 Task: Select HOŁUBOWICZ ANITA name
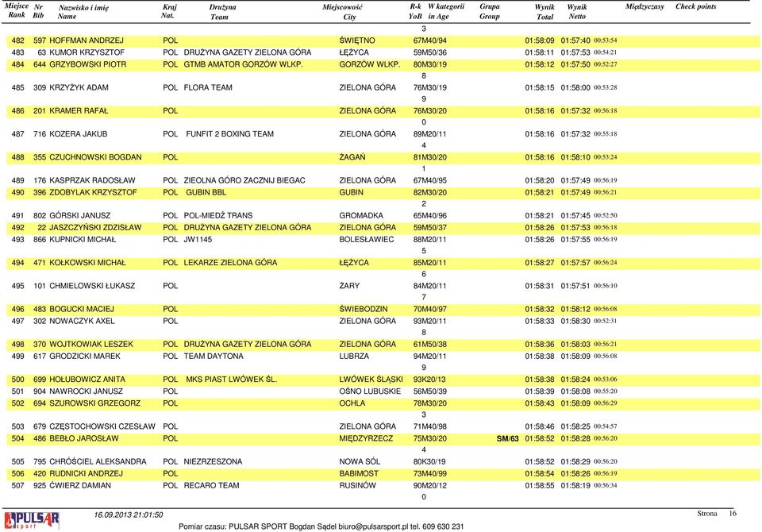click(87, 380)
